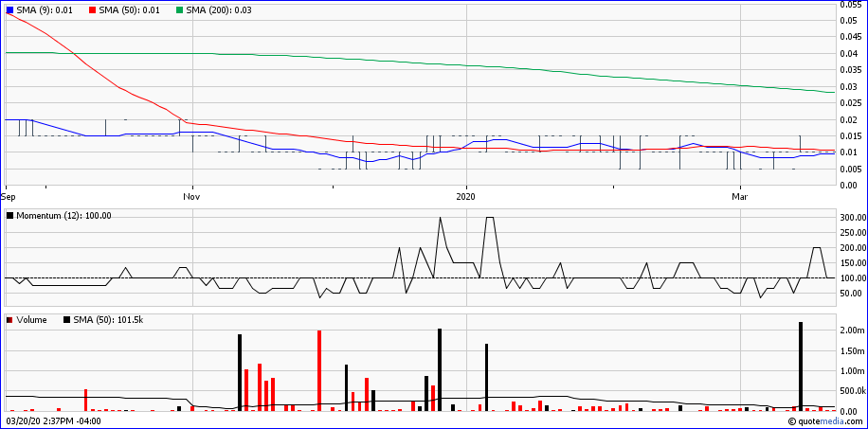Screen dimensions: 868x429
Task: Click the 0.055 price axis value
Action: tap(850, 5)
